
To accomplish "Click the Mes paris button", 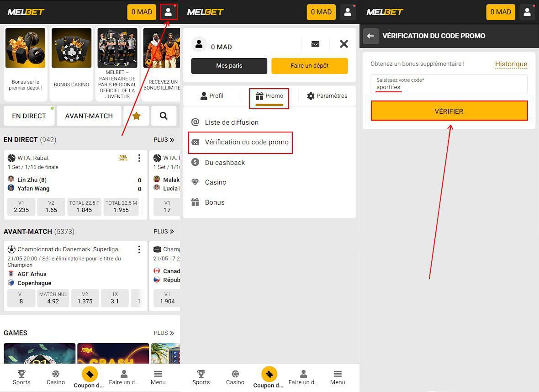I will click(229, 66).
